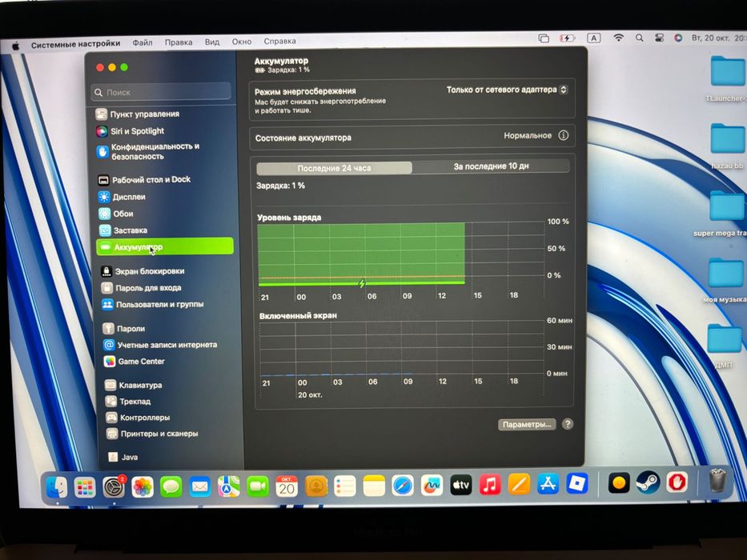Switch to Последние 24 часа tab
The image size is (747, 560).
[x=334, y=168]
